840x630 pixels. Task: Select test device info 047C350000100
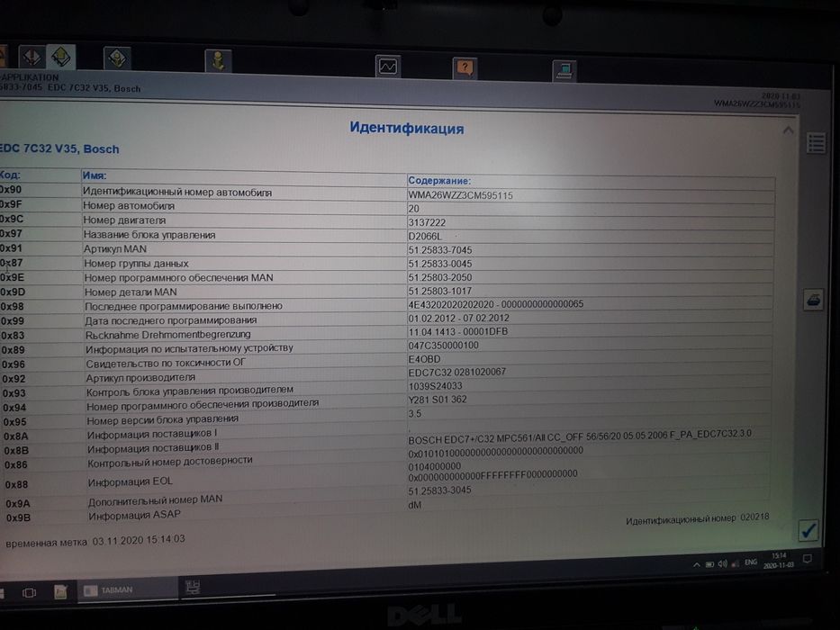point(443,346)
